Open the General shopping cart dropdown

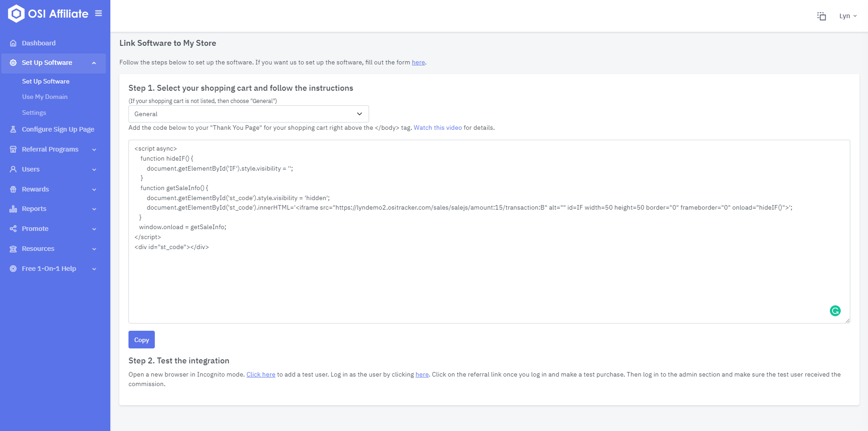point(249,114)
